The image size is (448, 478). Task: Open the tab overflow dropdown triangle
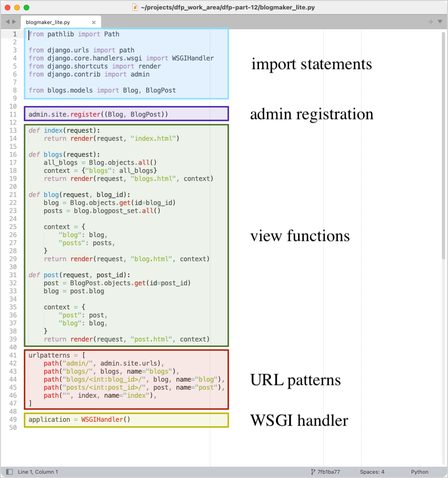coord(440,21)
